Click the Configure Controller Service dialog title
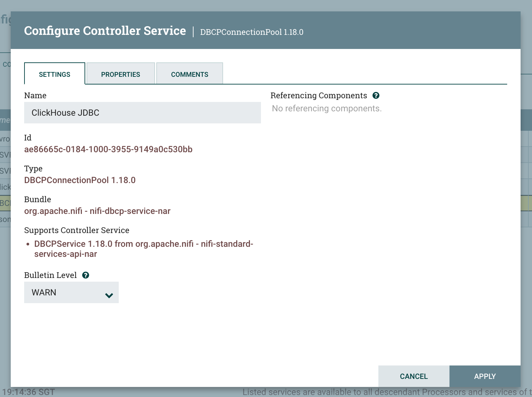Viewport: 532px width, 397px height. (x=105, y=31)
